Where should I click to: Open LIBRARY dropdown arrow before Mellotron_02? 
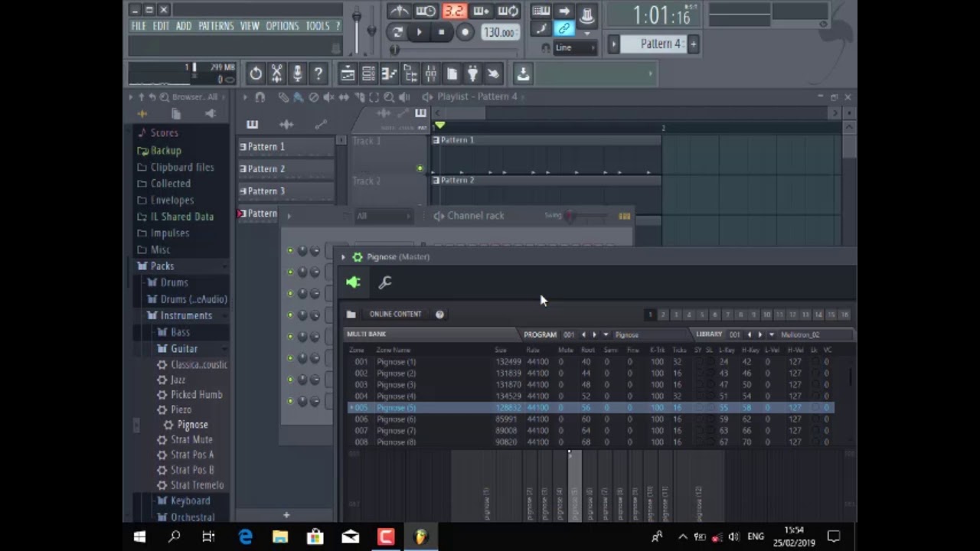771,334
